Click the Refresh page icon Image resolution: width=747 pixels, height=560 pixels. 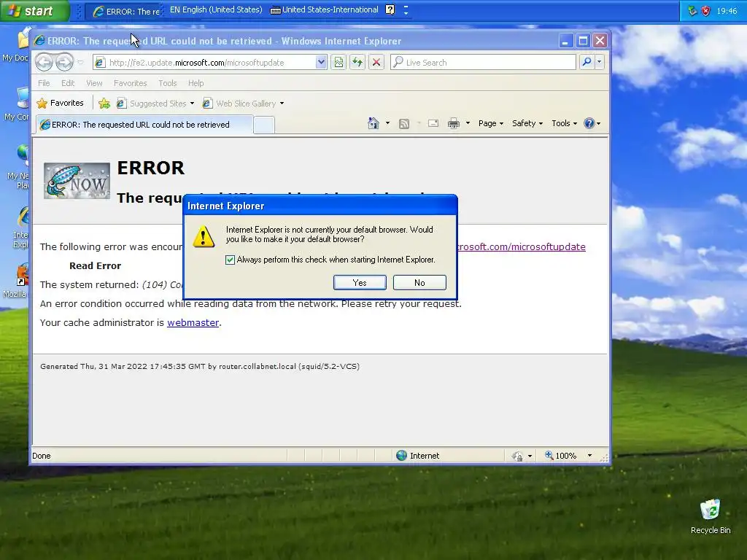pyautogui.click(x=357, y=63)
